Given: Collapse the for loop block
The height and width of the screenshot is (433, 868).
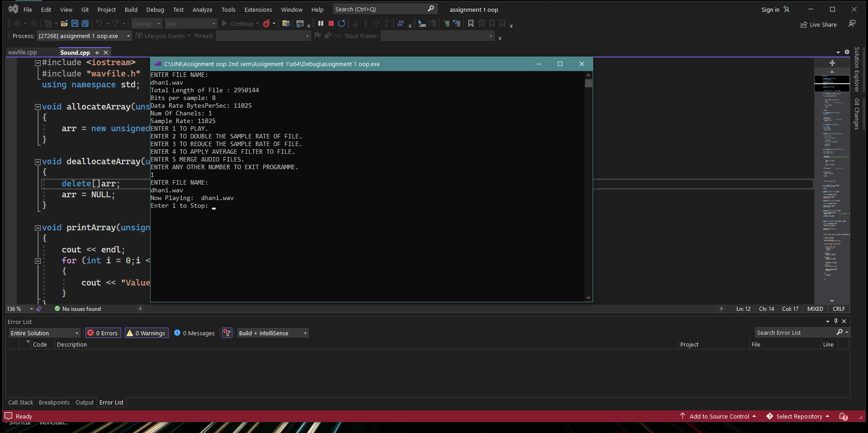Looking at the screenshot, I should pos(38,261).
